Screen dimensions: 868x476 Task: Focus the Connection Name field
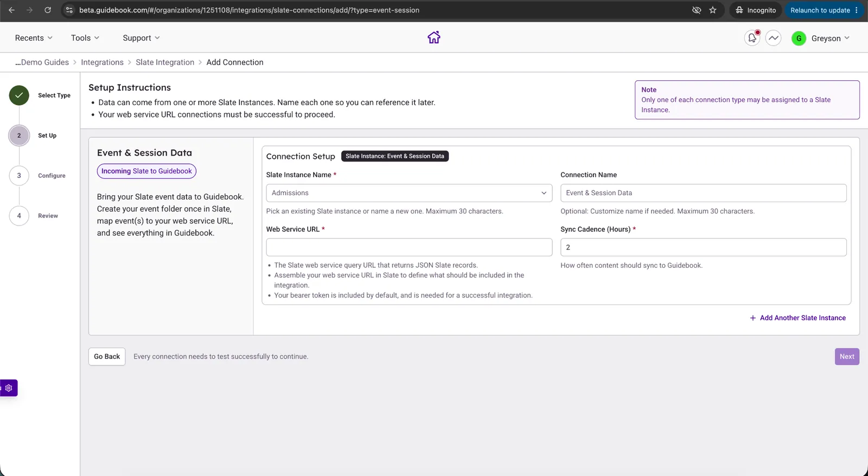point(703,193)
